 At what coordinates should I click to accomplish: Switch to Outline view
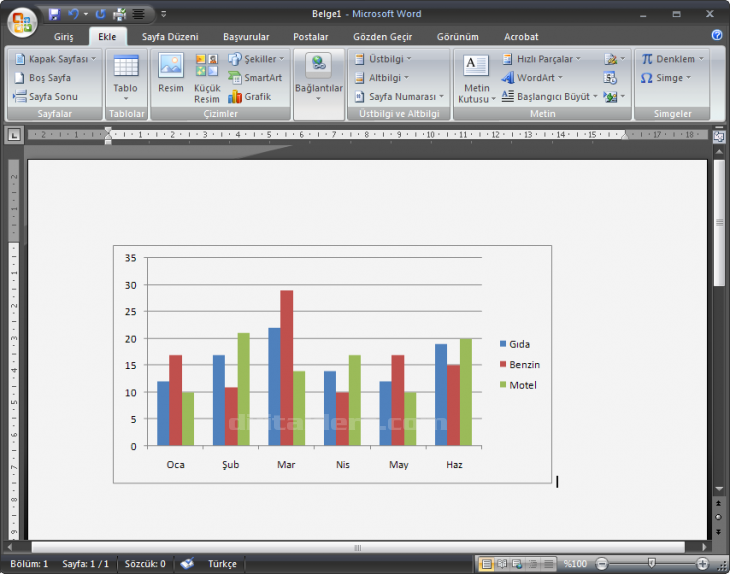(533, 564)
